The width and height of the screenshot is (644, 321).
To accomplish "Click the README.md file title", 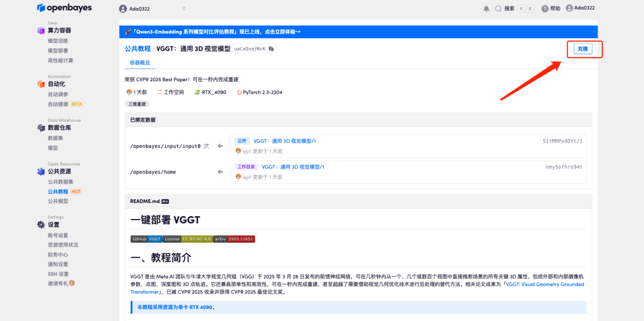I will (x=144, y=202).
